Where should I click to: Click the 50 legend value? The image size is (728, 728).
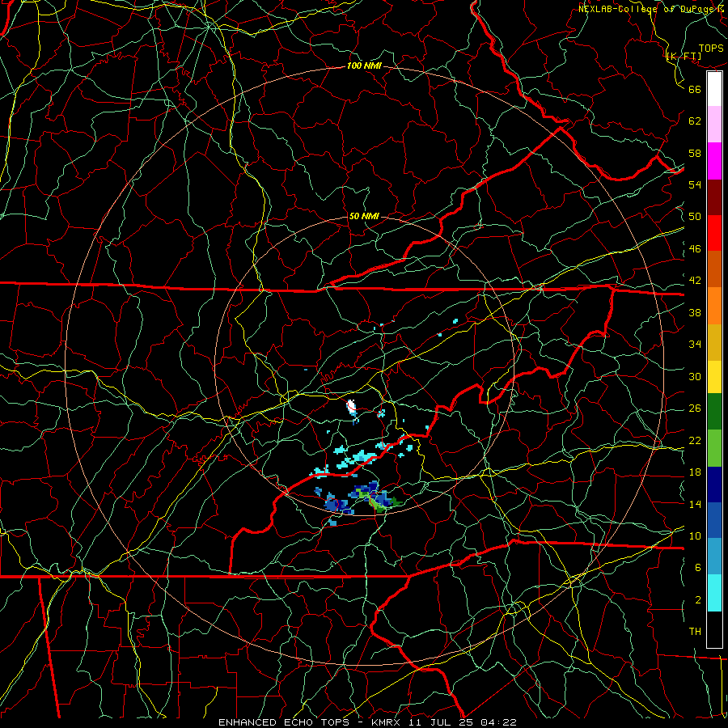click(x=695, y=217)
